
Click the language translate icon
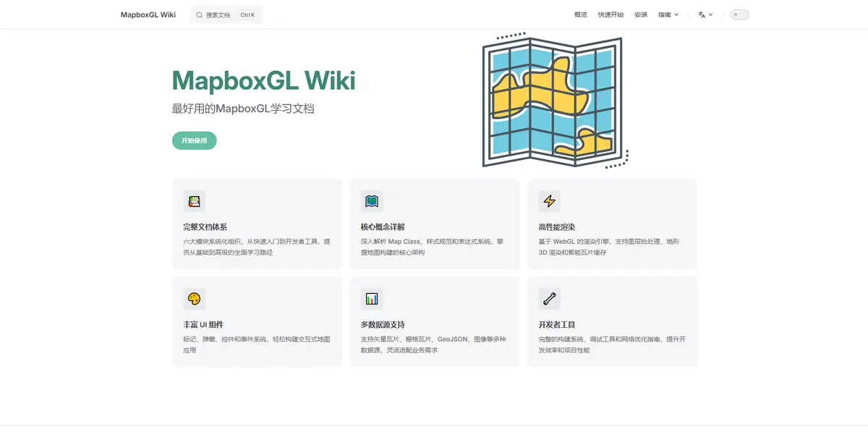(702, 14)
